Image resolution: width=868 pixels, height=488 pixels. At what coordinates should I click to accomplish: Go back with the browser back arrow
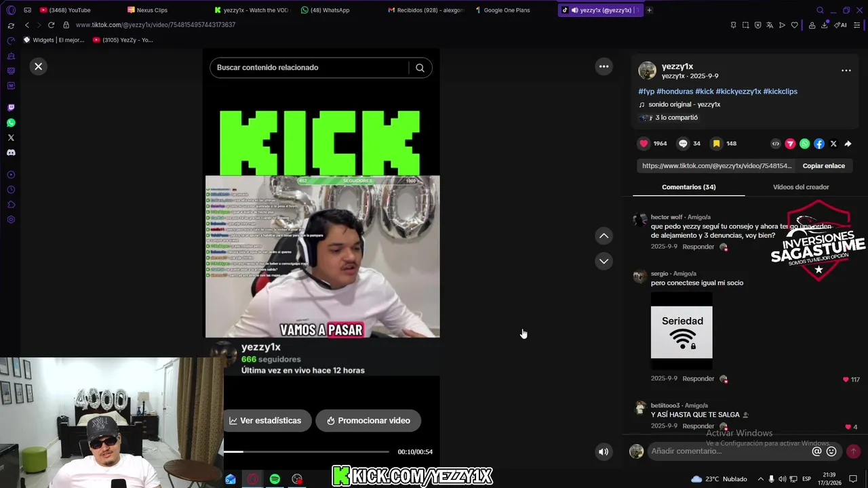[26, 25]
